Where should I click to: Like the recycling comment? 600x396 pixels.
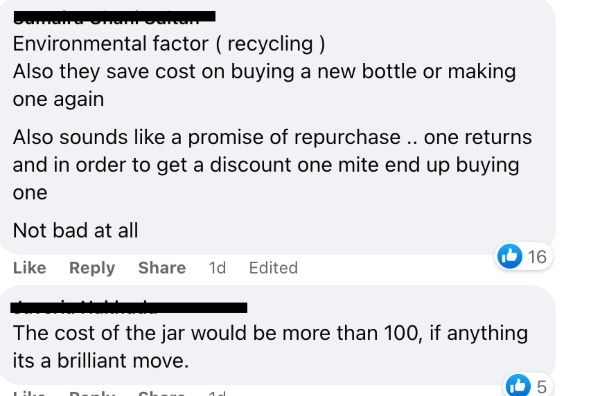pos(29,267)
